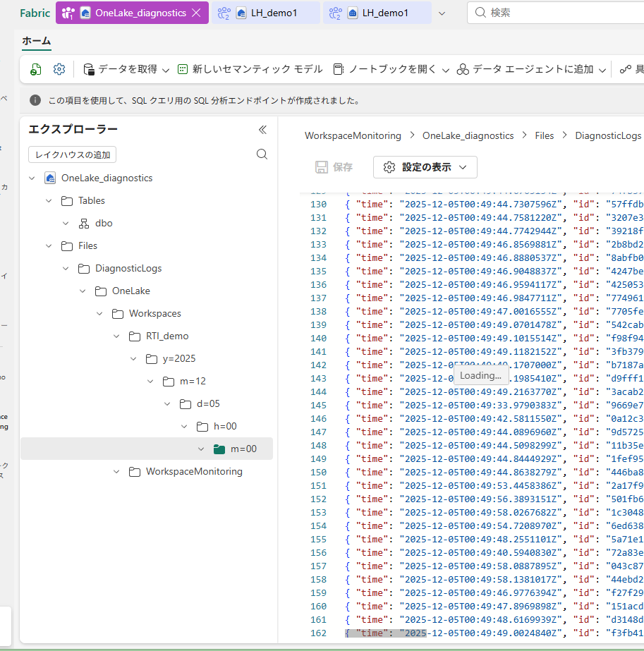Switch to the second LH_demo1 tab

pos(377,13)
